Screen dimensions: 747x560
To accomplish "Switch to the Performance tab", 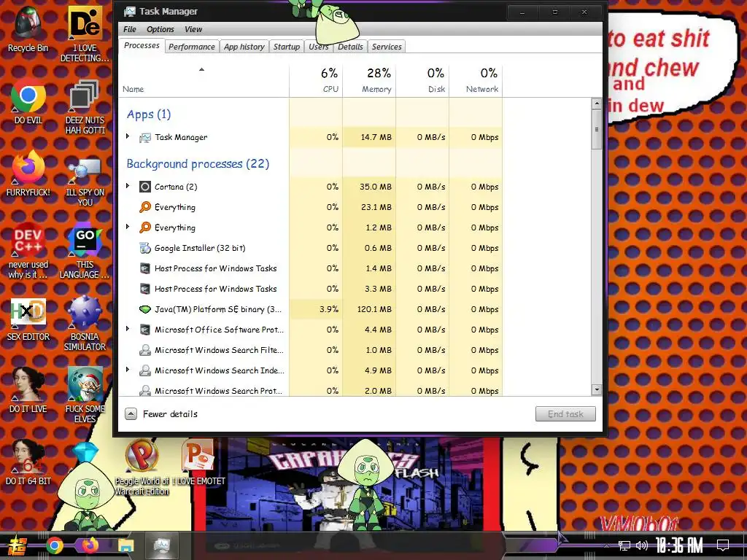I will (192, 47).
